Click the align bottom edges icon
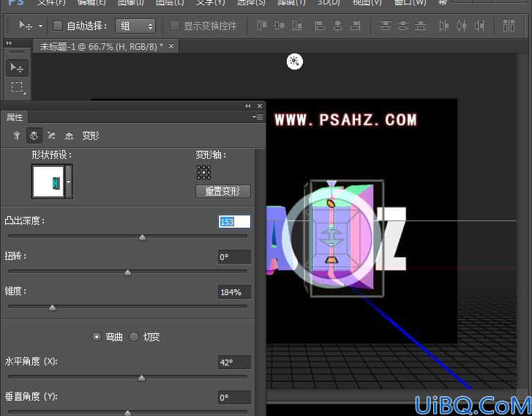532x416 pixels. pyautogui.click(x=297, y=26)
